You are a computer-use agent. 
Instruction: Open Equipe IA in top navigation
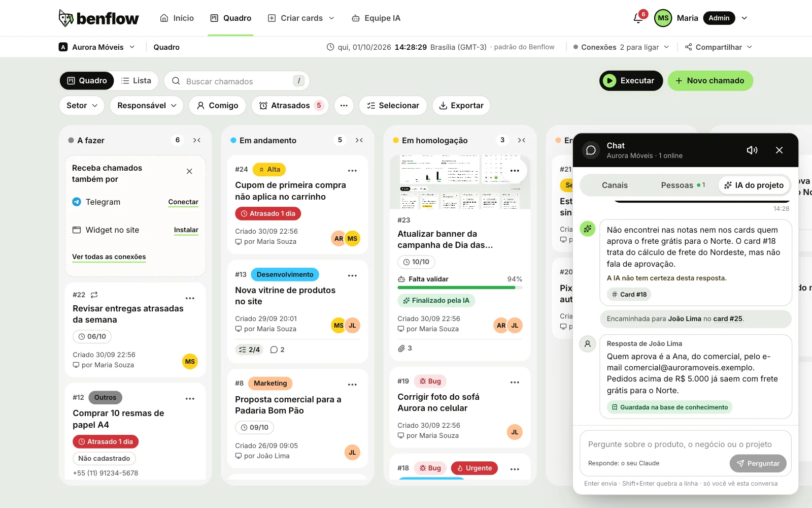click(x=376, y=18)
